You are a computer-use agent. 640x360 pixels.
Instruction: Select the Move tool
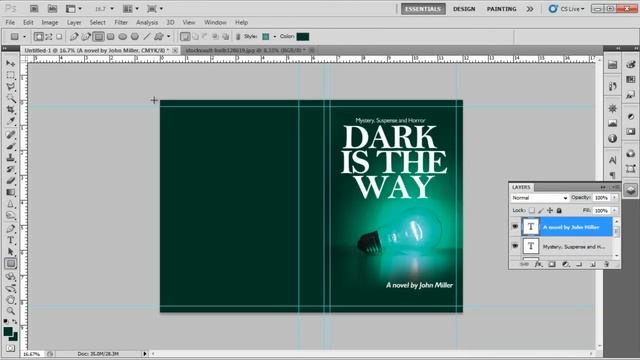click(11, 64)
